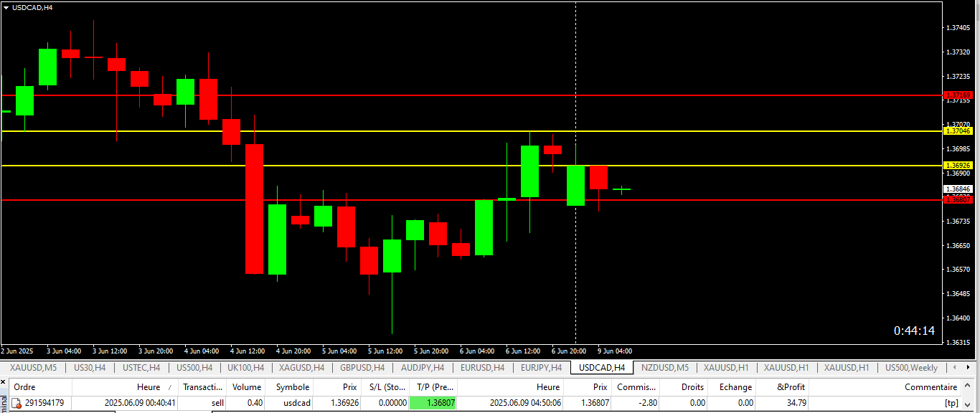Click the red 1.37169 price label
The width and height of the screenshot is (980, 413).
tap(958, 95)
